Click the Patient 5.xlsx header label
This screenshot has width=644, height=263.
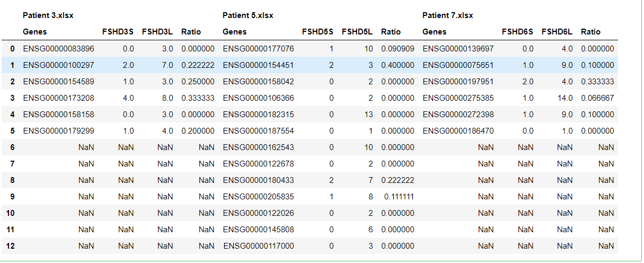248,15
